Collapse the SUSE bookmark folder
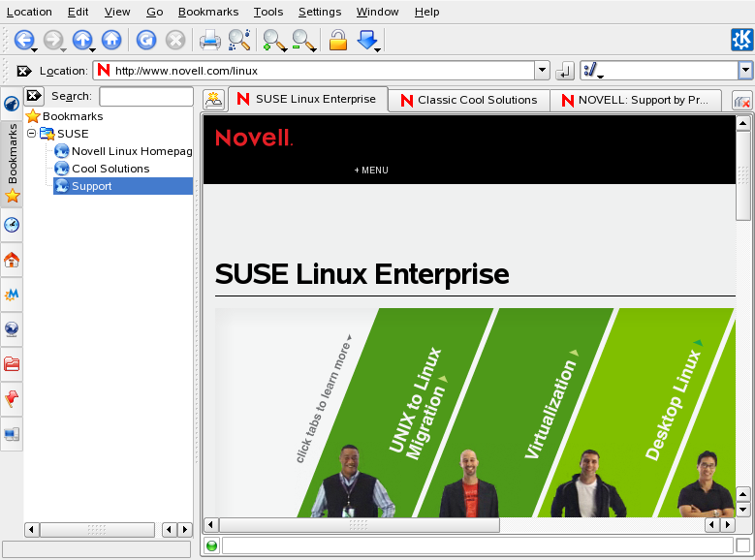This screenshot has width=755, height=560. [32, 133]
